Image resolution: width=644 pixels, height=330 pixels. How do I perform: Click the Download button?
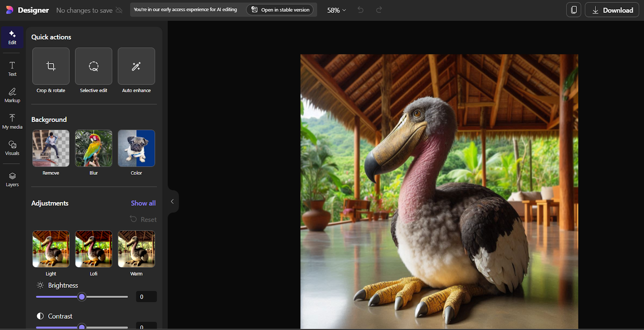[612, 10]
